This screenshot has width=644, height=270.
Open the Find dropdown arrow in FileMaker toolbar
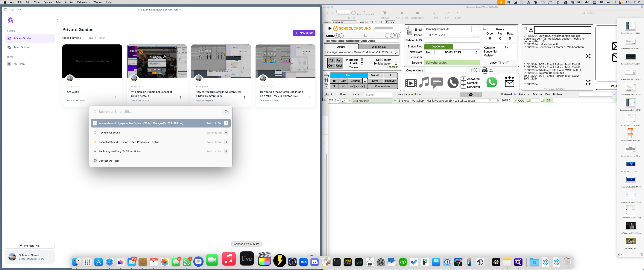(x=439, y=13)
